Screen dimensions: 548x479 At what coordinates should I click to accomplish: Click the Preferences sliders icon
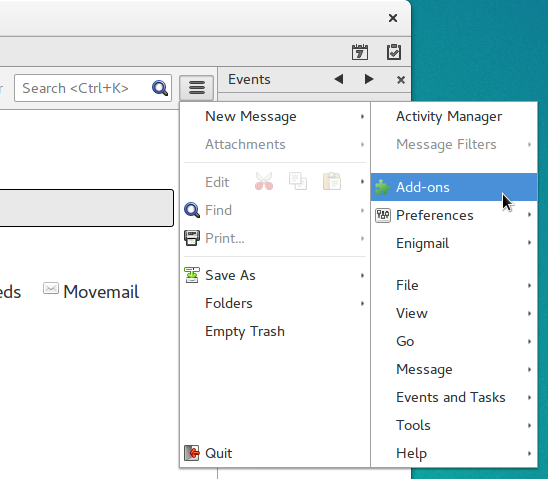(x=383, y=215)
